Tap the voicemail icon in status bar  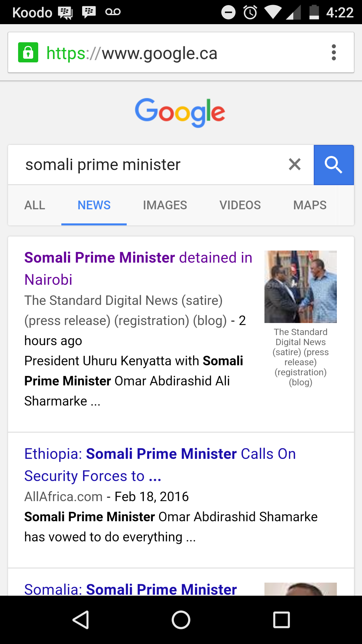point(113,12)
